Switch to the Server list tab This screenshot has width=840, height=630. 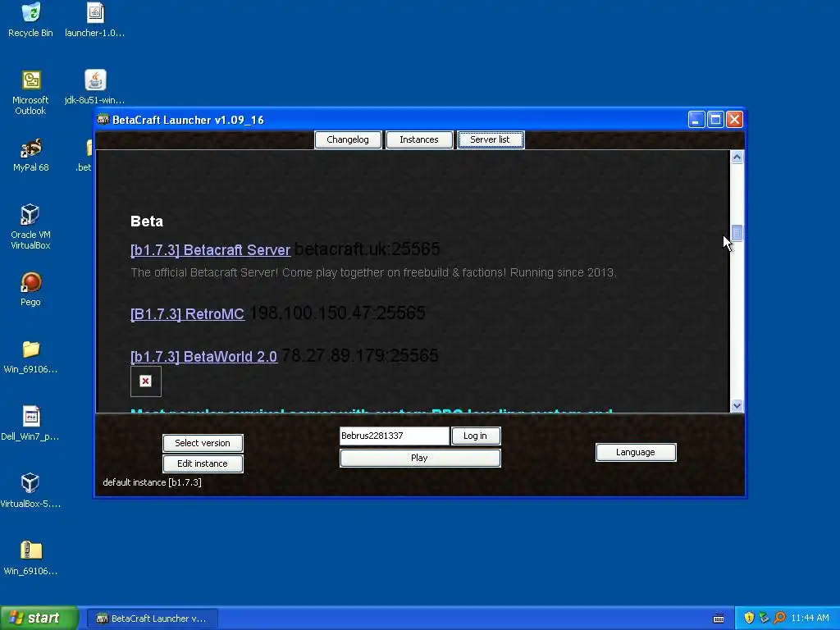(491, 139)
